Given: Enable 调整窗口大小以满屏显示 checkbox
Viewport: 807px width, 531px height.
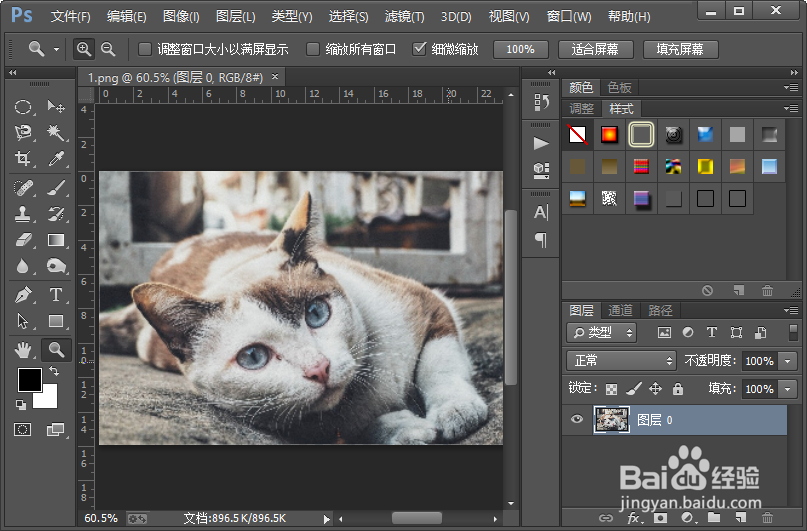Looking at the screenshot, I should point(145,49).
